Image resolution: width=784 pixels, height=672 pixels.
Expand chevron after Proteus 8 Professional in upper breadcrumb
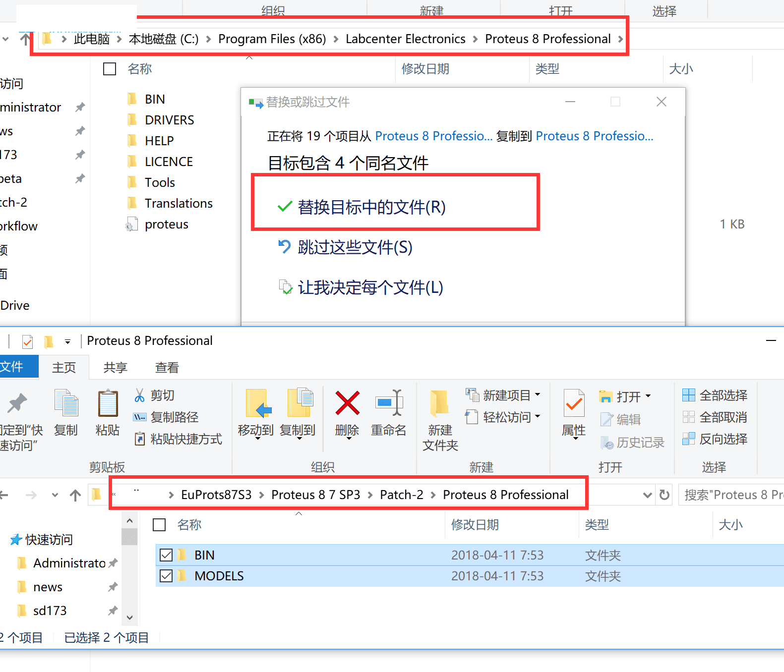point(620,39)
